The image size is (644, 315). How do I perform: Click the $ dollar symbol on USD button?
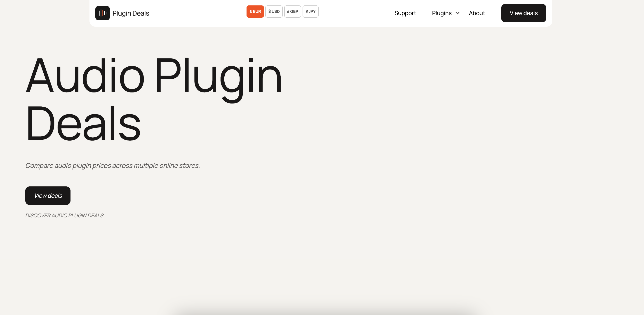pyautogui.click(x=270, y=11)
